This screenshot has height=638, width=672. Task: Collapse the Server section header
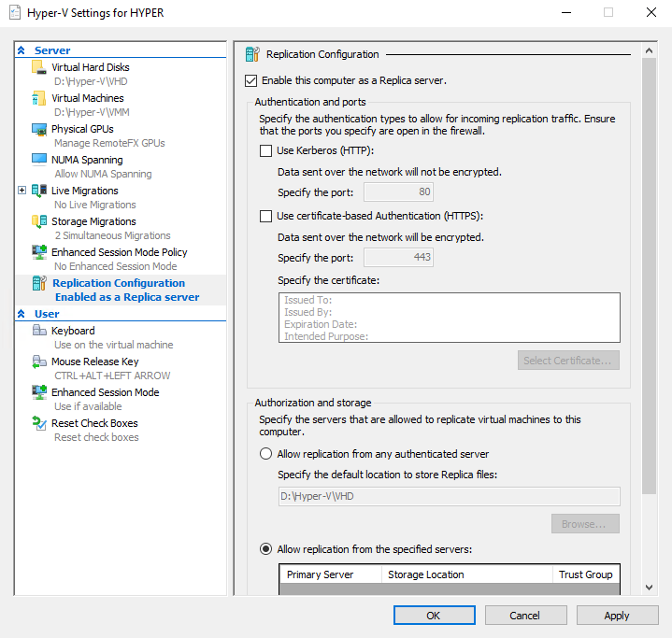click(x=21, y=50)
